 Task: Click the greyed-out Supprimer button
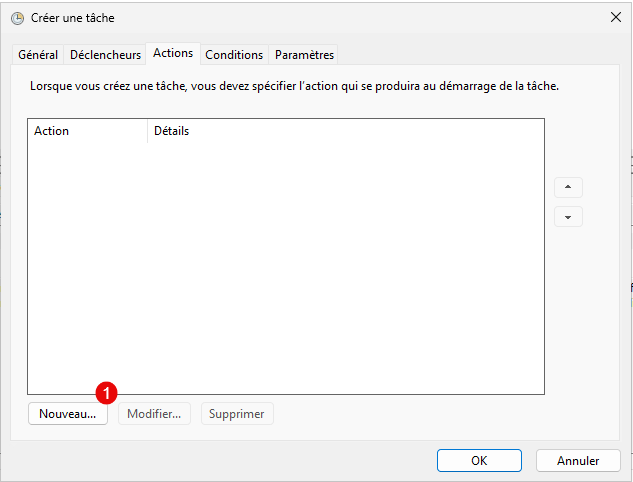point(237,414)
